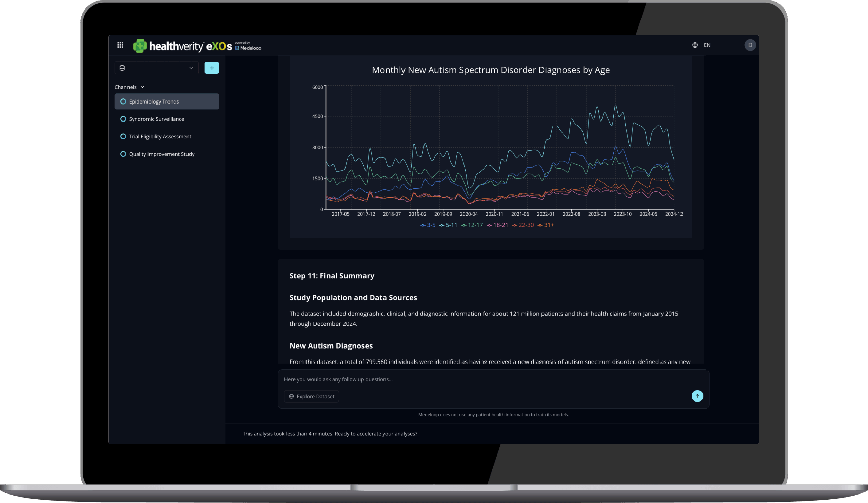Click the plus new channel button
868x503 pixels.
click(212, 68)
